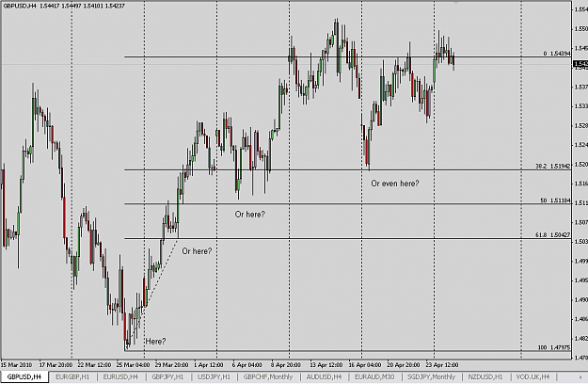Open the EURAUD,M30 chart tab
Viewport: 588px width, 384px height.
374,376
